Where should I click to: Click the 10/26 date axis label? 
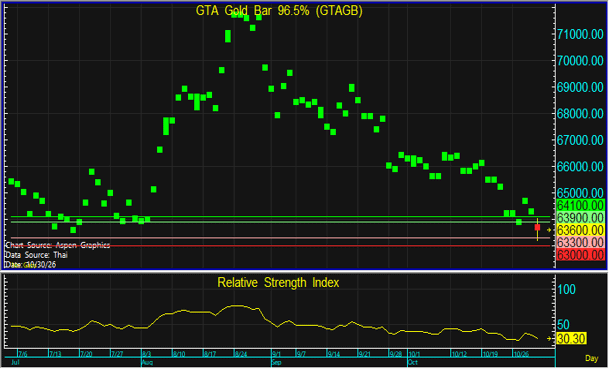[x=521, y=354]
